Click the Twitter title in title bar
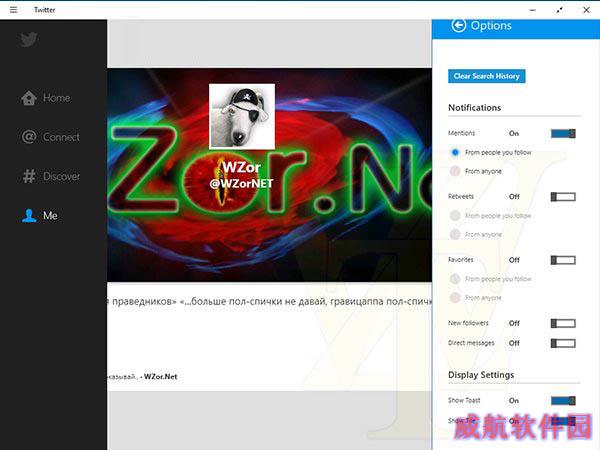 44,10
